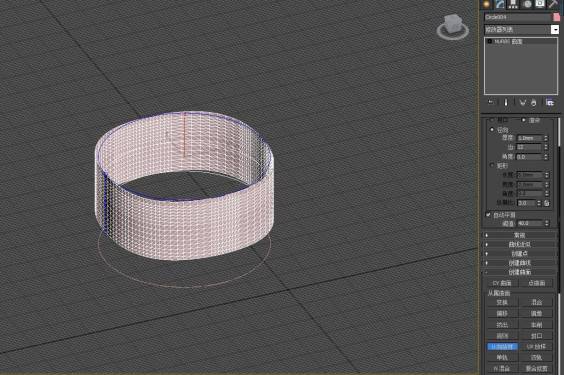Open the Motion panel tab

527,4
